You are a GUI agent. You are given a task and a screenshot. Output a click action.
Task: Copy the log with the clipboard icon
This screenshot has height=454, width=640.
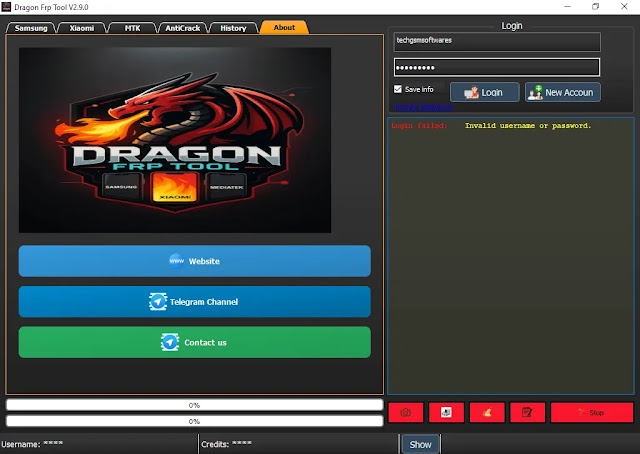click(527, 412)
